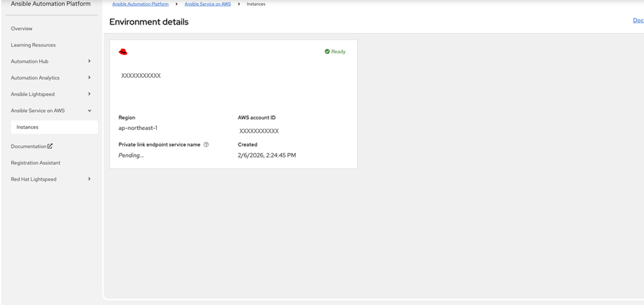Expand the Automation Analytics submenu arrow
Screen dimensions: 644x305
coord(89,78)
